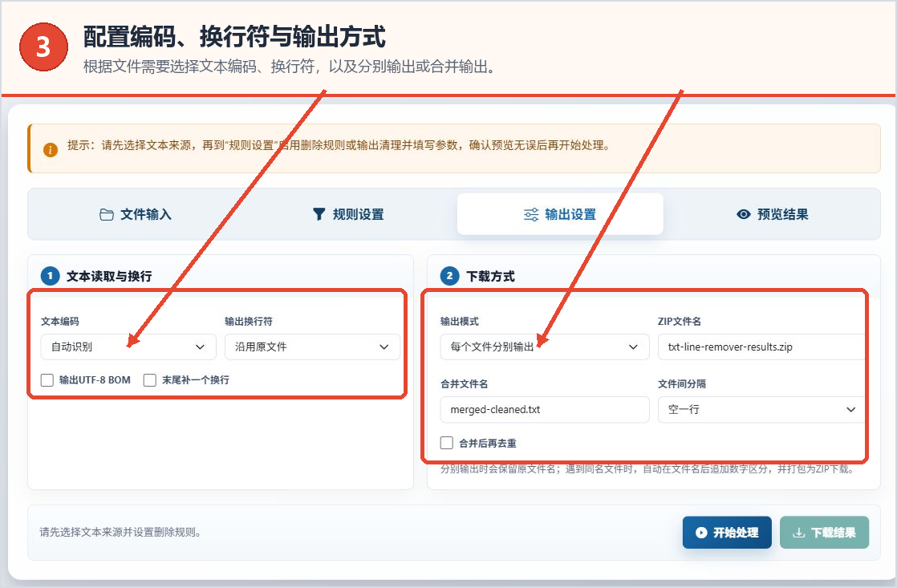Click the funnel filter icon beside 规则设置
The width and height of the screenshot is (897, 588).
coord(319,214)
